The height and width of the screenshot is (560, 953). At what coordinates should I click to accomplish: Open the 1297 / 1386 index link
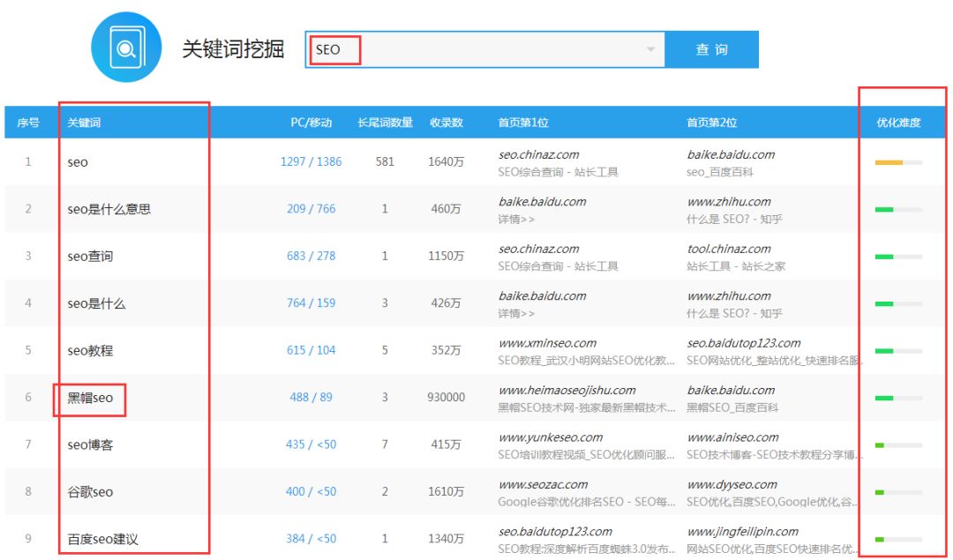[311, 162]
